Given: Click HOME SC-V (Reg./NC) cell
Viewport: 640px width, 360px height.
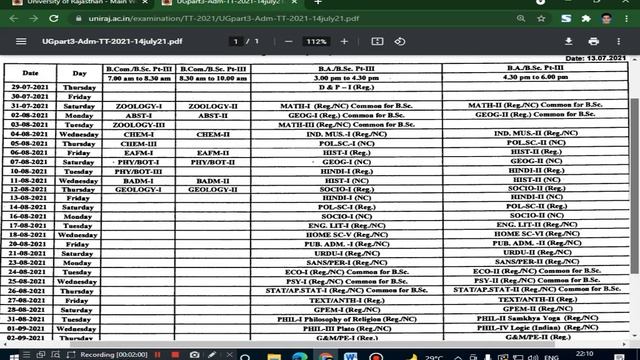Looking at the screenshot, I should tap(347, 235).
